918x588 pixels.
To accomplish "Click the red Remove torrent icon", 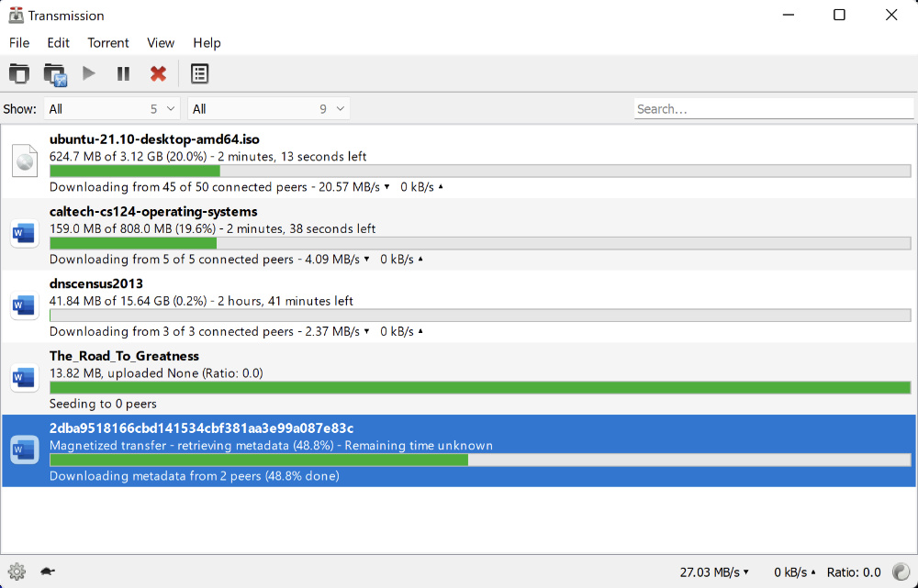I will point(158,73).
